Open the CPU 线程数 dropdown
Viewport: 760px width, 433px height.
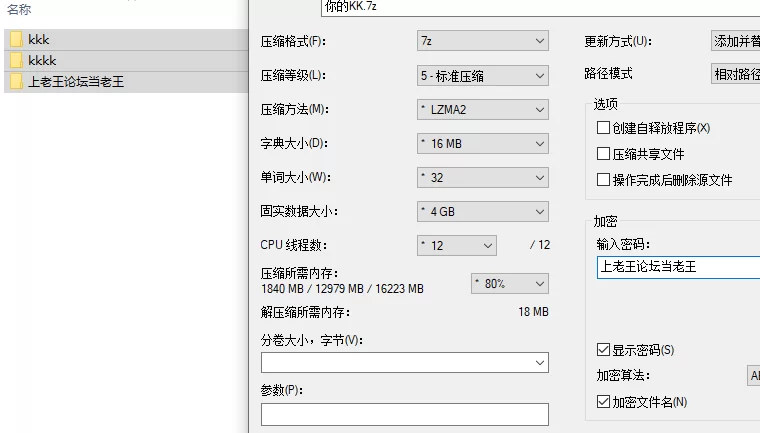(457, 245)
